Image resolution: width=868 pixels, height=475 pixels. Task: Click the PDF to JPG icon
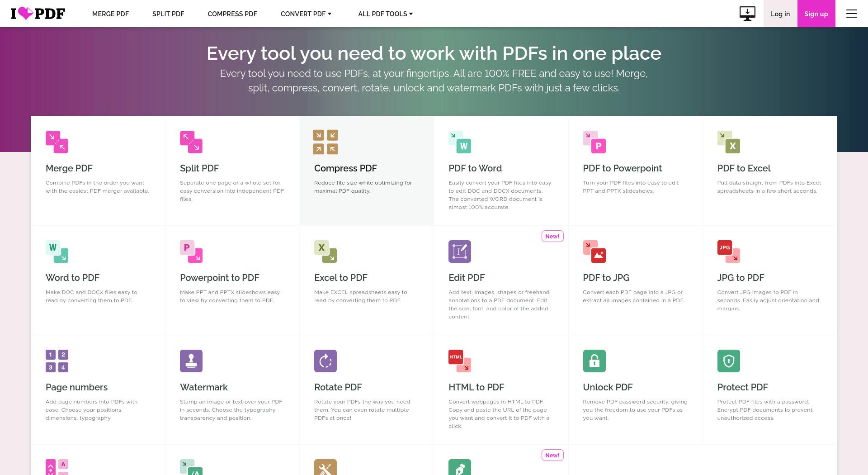(x=594, y=252)
